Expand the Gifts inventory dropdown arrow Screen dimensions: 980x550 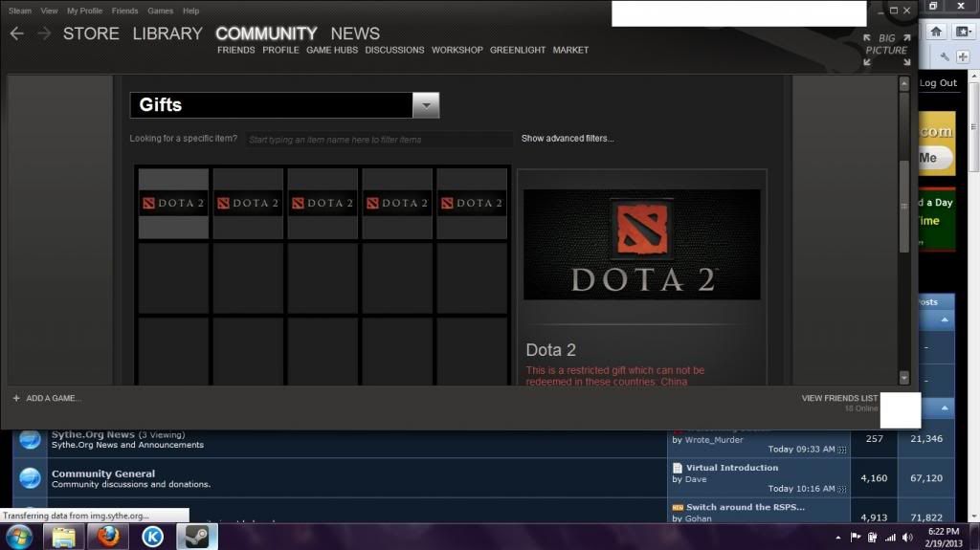pos(426,105)
